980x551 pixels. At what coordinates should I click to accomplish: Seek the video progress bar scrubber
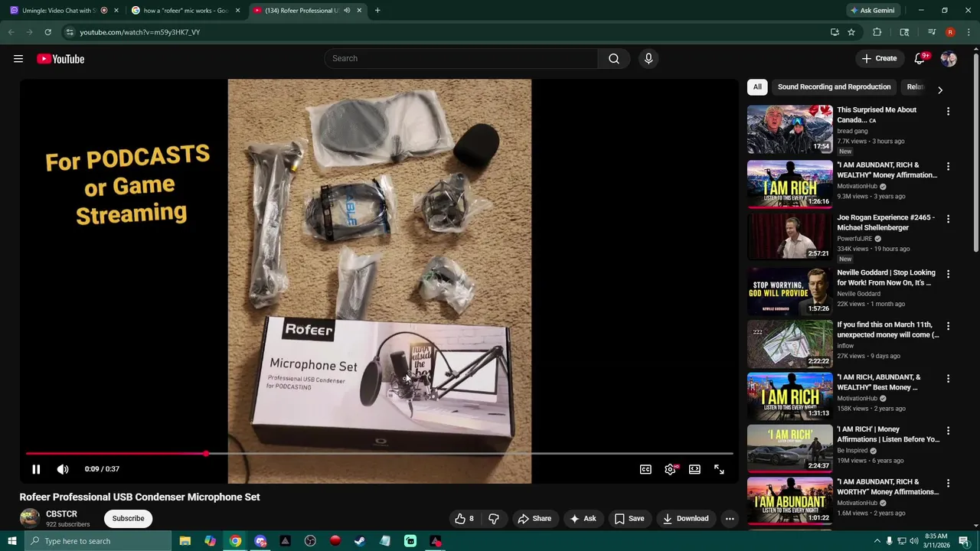pyautogui.click(x=206, y=454)
